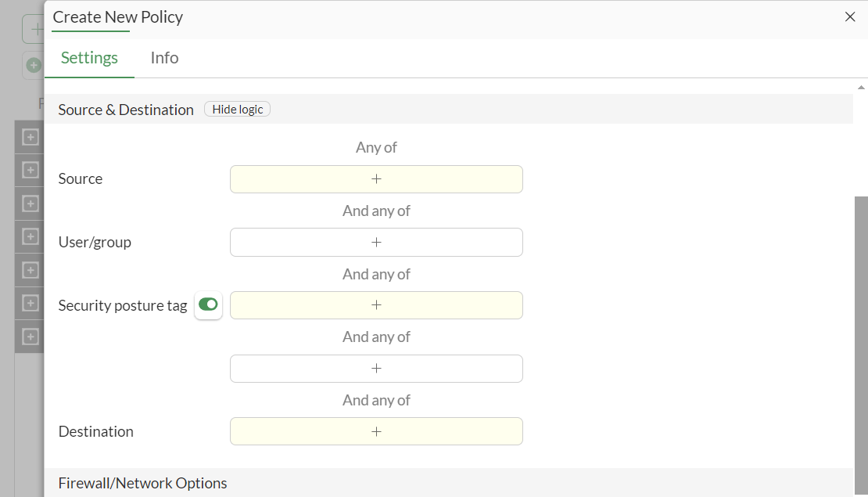
Task: Click the plus icon at the top-left corner
Action: [x=36, y=28]
